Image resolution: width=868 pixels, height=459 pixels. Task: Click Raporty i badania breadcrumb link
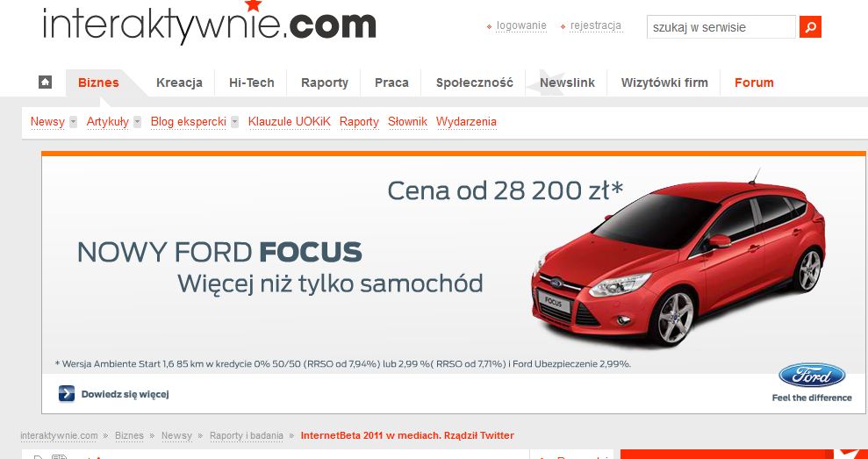(247, 436)
